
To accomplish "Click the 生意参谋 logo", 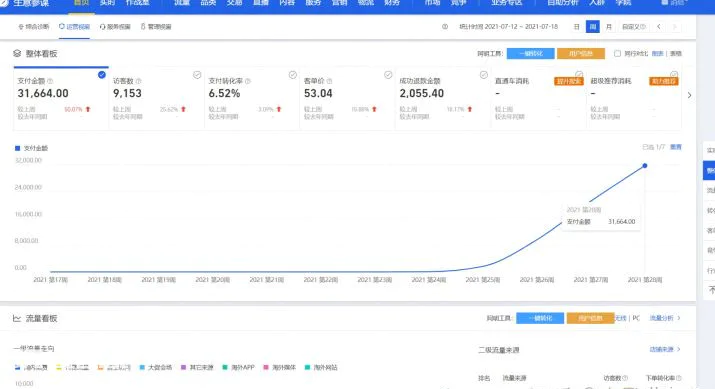I will pyautogui.click(x=25, y=3).
